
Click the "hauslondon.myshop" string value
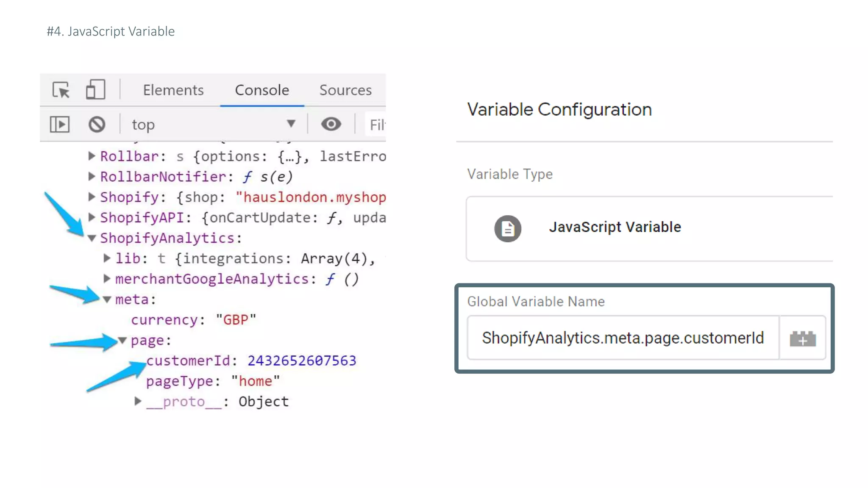pyautogui.click(x=311, y=197)
